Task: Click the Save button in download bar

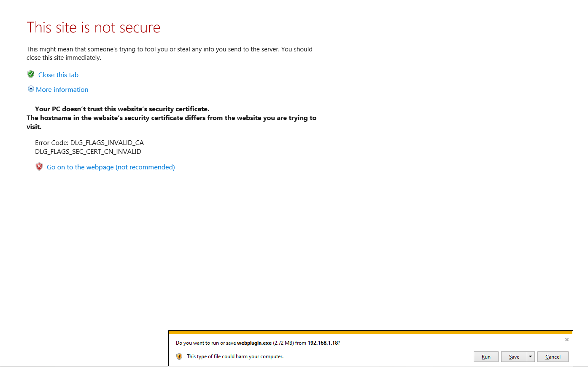Action: tap(514, 357)
